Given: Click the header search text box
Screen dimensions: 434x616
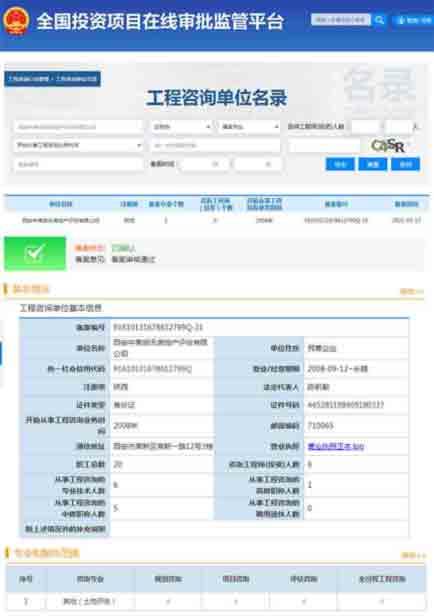Looking at the screenshot, I should pos(341,20).
